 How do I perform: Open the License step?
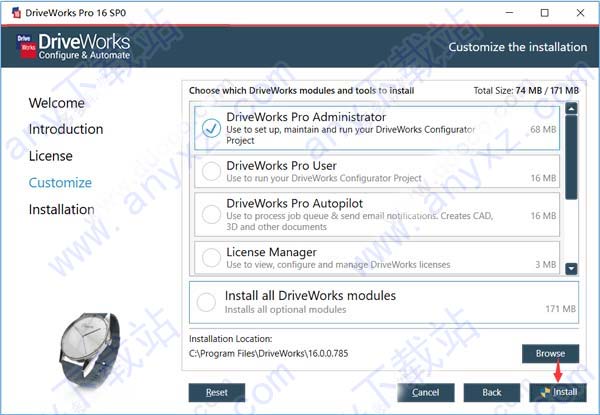point(51,156)
